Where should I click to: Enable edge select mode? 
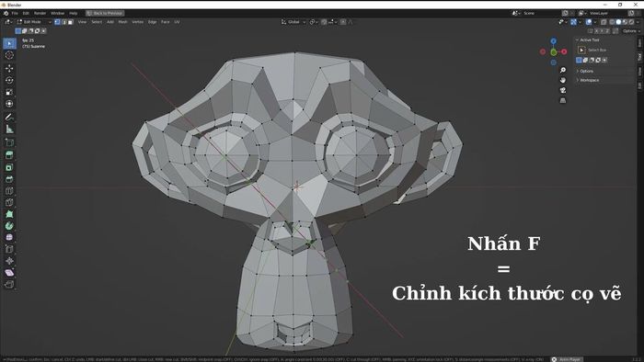(64, 22)
